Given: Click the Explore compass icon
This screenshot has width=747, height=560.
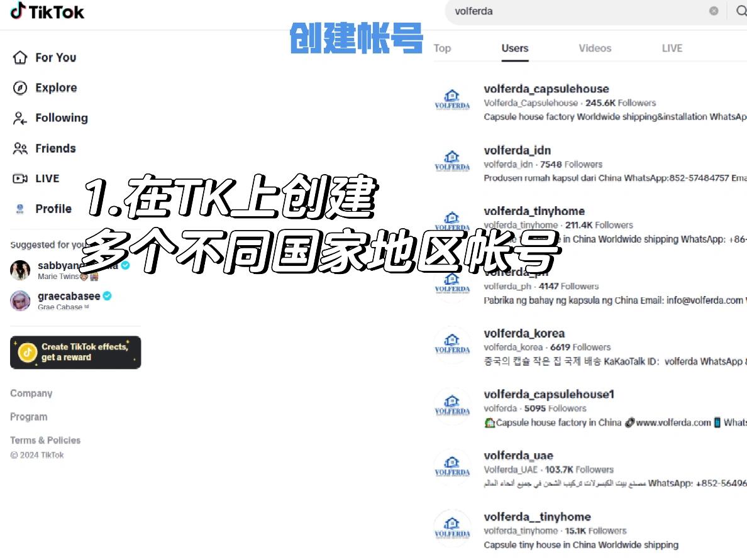Looking at the screenshot, I should coord(20,88).
